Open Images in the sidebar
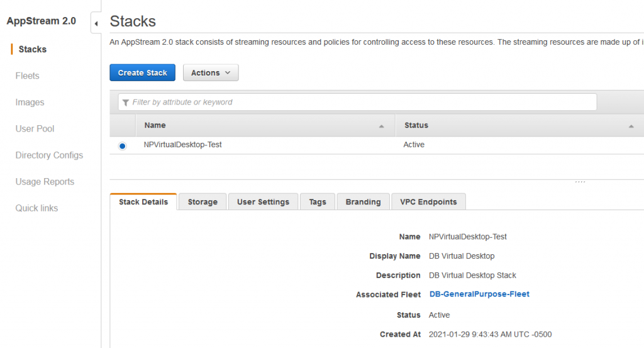Viewport: 644px width, 348px height. pyautogui.click(x=30, y=103)
